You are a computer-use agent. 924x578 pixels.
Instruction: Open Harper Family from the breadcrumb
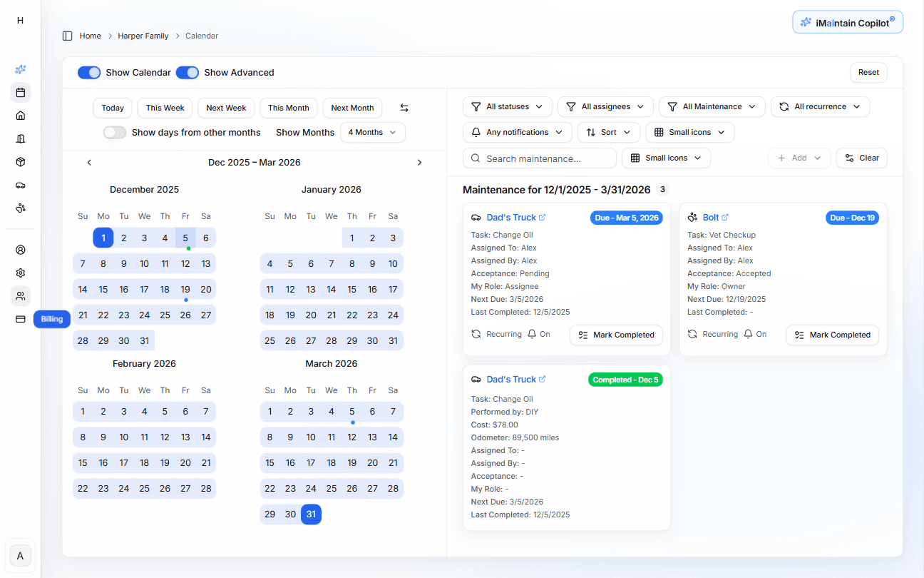pos(143,35)
